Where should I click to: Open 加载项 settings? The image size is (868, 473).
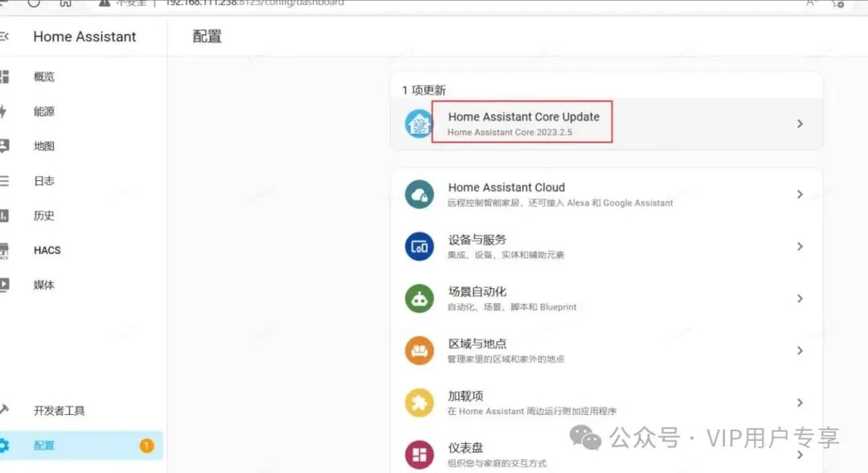(606, 403)
